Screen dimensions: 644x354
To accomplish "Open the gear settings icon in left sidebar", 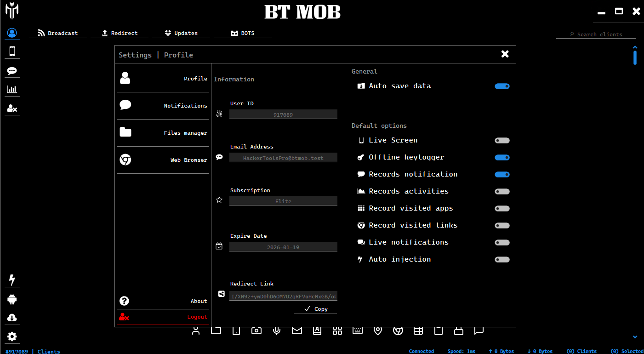I will 12,337.
